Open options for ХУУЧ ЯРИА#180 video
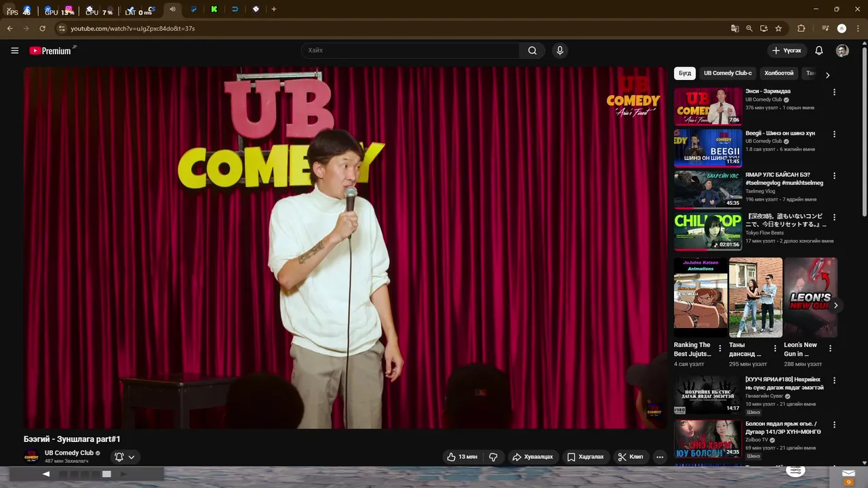This screenshot has width=868, height=488. [x=834, y=381]
